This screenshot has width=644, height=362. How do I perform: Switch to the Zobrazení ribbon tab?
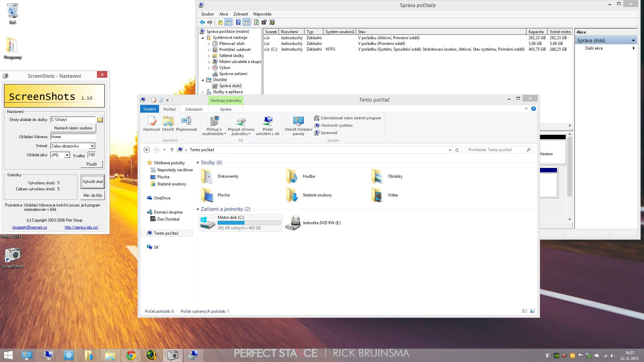point(194,109)
